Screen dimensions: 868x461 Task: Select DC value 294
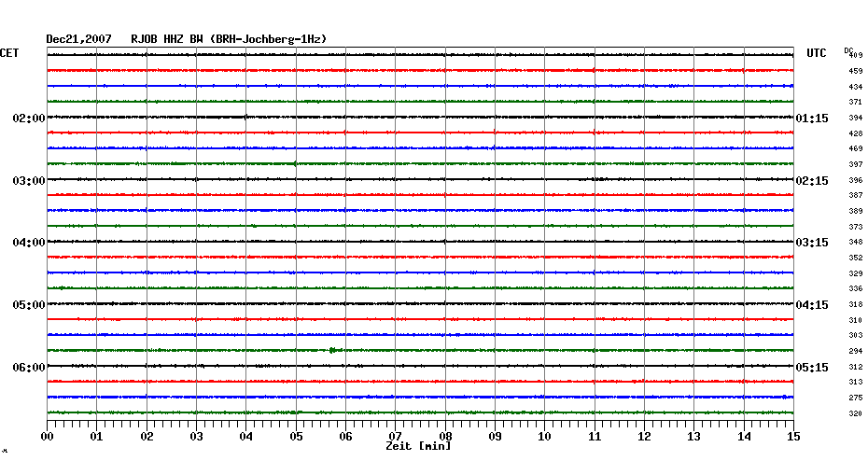tap(855, 352)
